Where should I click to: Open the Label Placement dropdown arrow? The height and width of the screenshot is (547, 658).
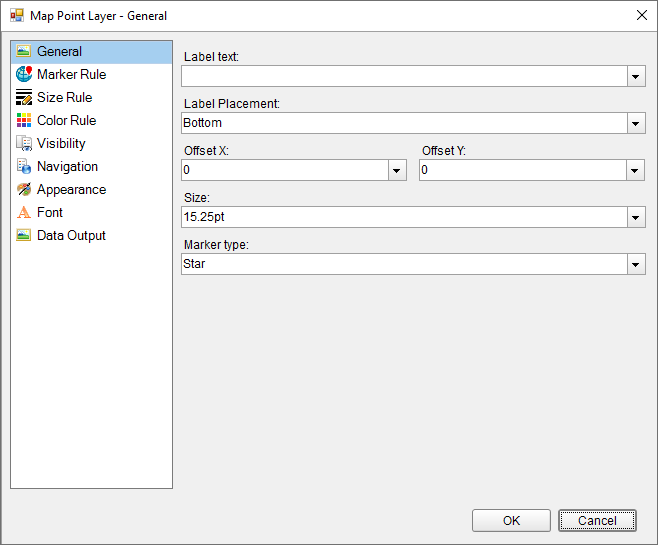pos(636,123)
